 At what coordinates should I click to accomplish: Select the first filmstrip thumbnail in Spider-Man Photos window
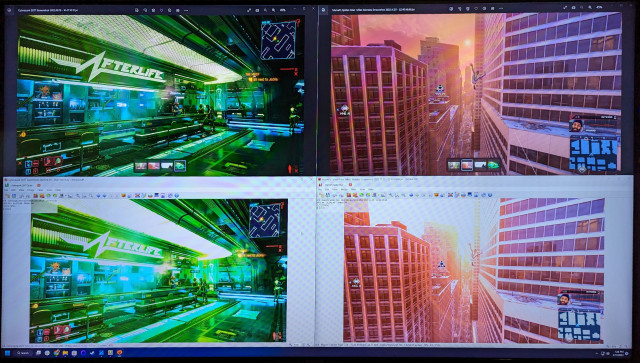454,165
